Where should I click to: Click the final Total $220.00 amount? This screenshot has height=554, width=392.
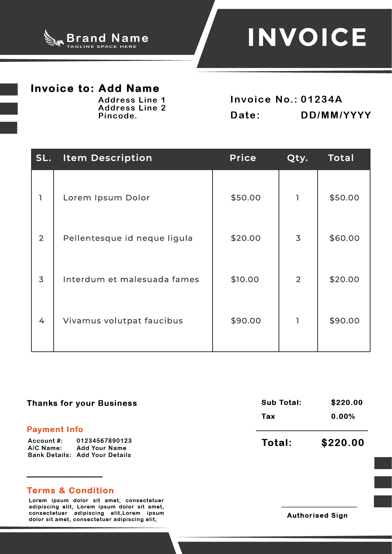[342, 443]
